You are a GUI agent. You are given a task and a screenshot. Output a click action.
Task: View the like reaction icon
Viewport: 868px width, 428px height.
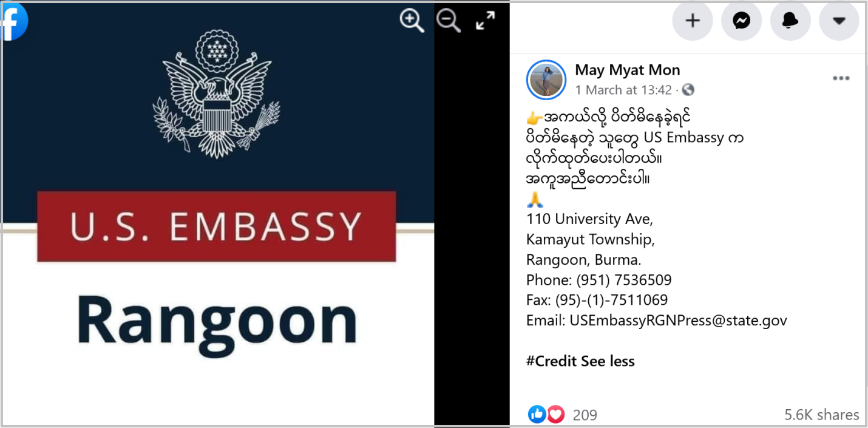[x=537, y=414]
